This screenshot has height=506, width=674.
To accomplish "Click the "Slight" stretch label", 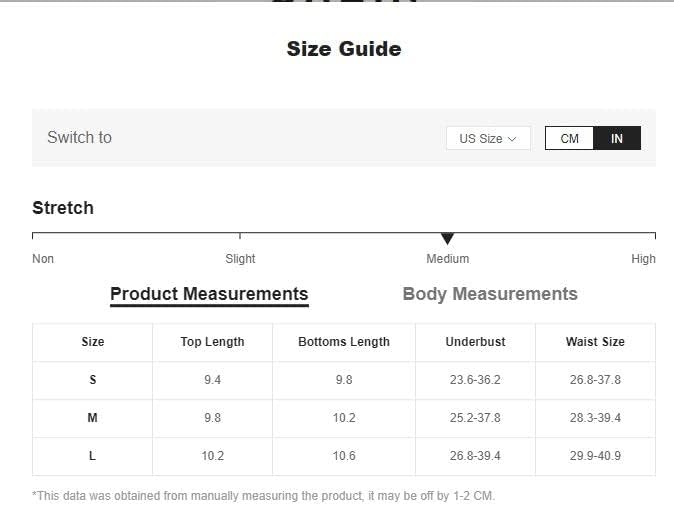I will (240, 259).
